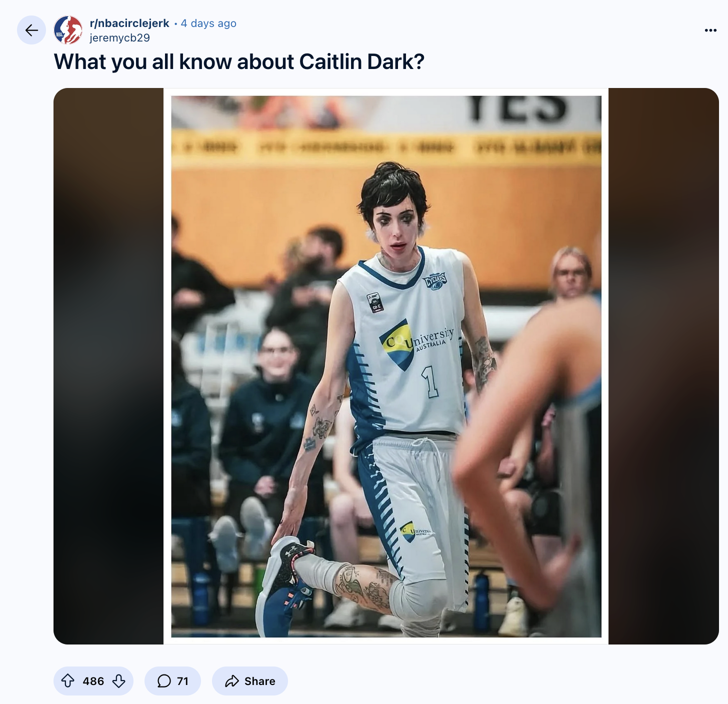Image resolution: width=728 pixels, height=704 pixels.
Task: Click the comment count number 71
Action: click(x=182, y=681)
